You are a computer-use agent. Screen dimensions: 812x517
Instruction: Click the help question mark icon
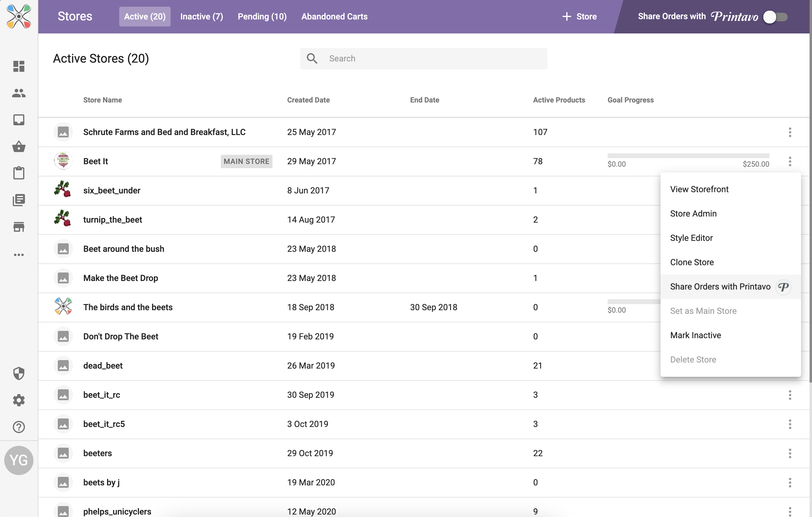tap(19, 427)
